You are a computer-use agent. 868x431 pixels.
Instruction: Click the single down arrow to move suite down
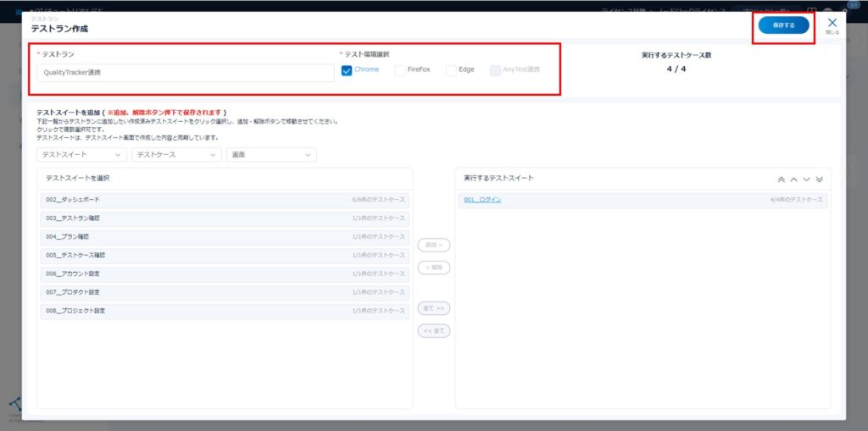pos(806,180)
